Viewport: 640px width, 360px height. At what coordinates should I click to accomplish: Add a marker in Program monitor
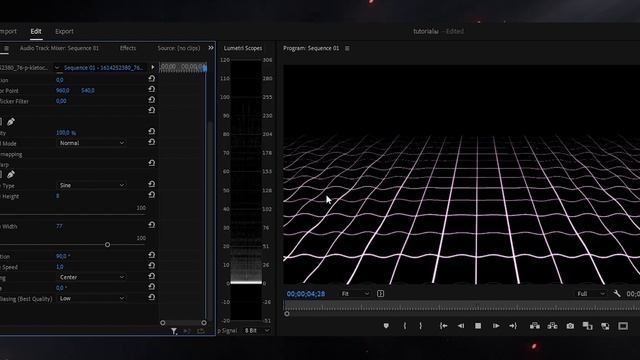pos(386,326)
